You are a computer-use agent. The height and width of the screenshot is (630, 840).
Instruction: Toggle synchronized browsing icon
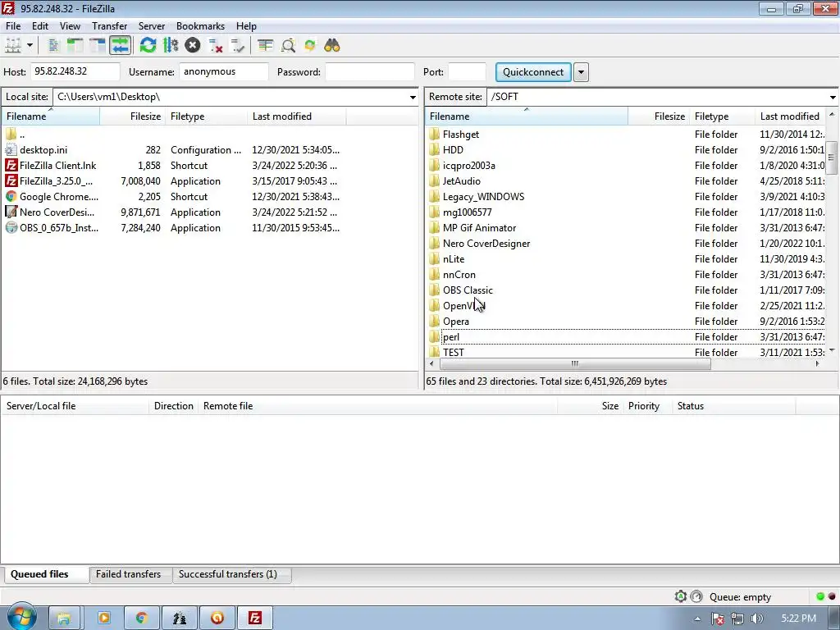[x=309, y=46]
